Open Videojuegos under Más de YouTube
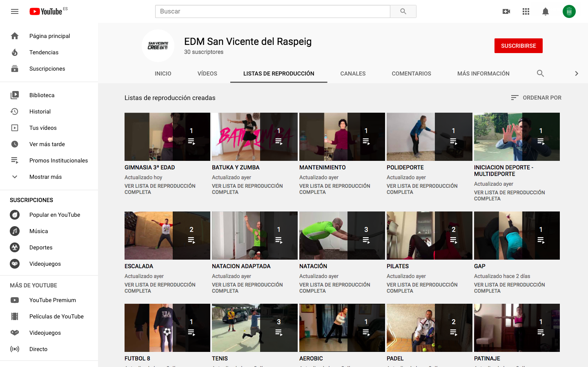Screen dimensions: 588x367 click(x=49, y=333)
